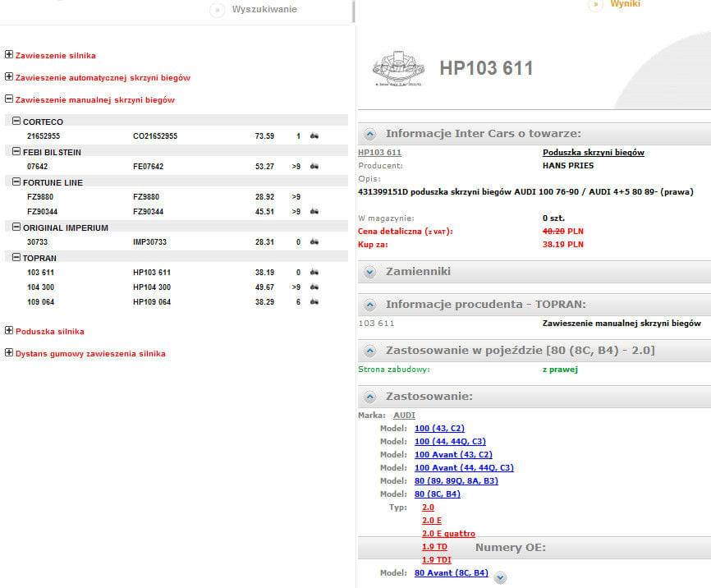Switch to the Wyniki tab
Viewport: 711px width, 588px height.
[626, 3]
